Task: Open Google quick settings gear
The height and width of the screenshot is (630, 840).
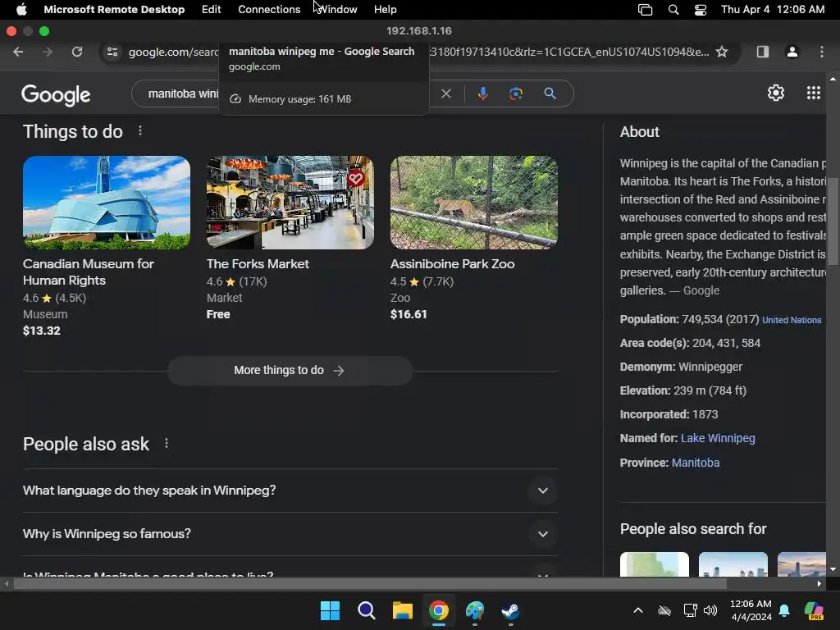Action: tap(776, 94)
